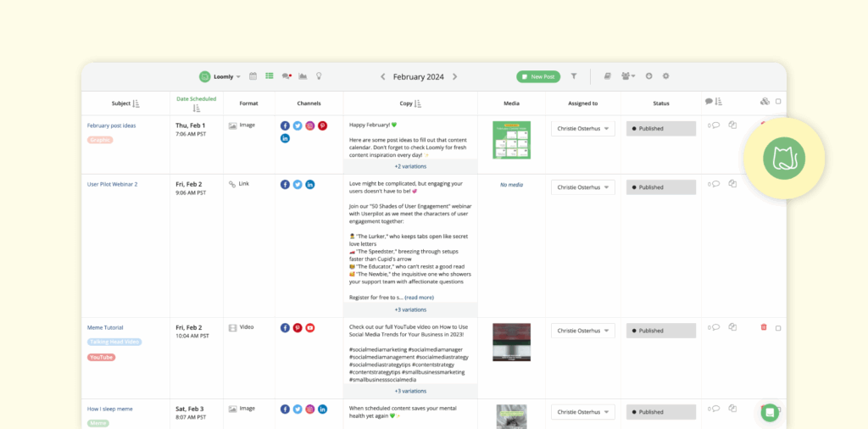Go to next month arrow
This screenshot has height=429, width=868.
455,77
